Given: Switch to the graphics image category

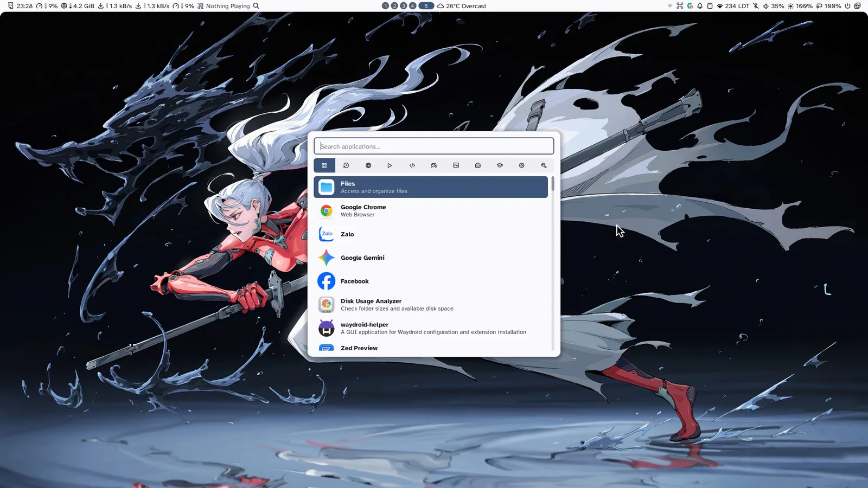Looking at the screenshot, I should (x=456, y=165).
